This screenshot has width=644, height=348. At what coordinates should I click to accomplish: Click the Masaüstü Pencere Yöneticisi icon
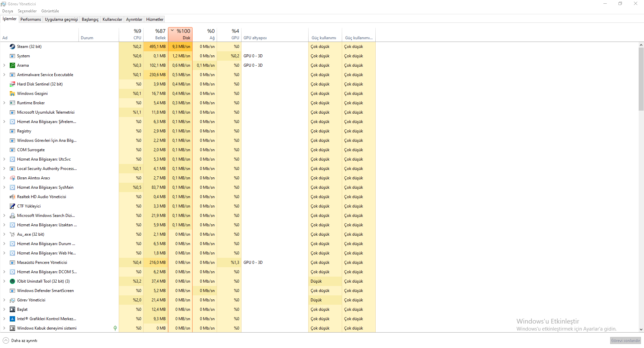pyautogui.click(x=12, y=263)
